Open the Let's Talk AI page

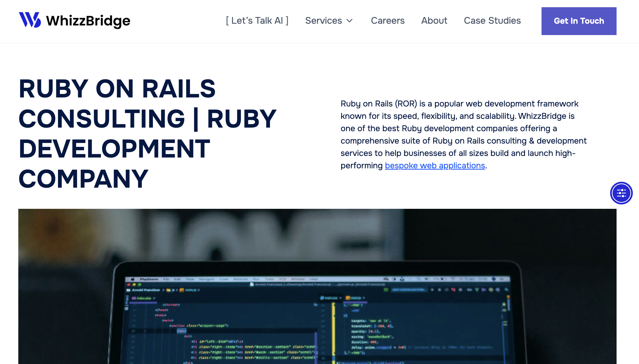click(257, 21)
